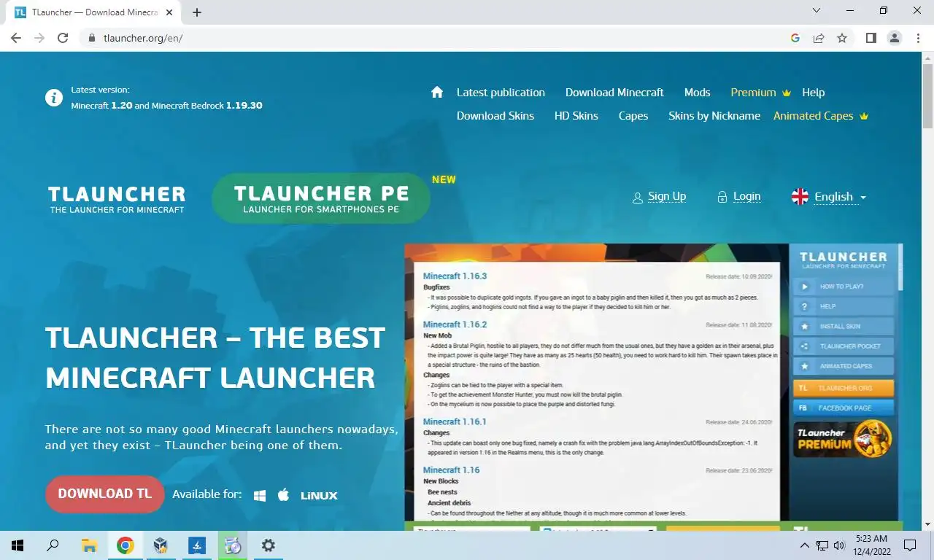Click the Google icon in the address bar
Viewport: 934px width, 560px height.
click(795, 38)
